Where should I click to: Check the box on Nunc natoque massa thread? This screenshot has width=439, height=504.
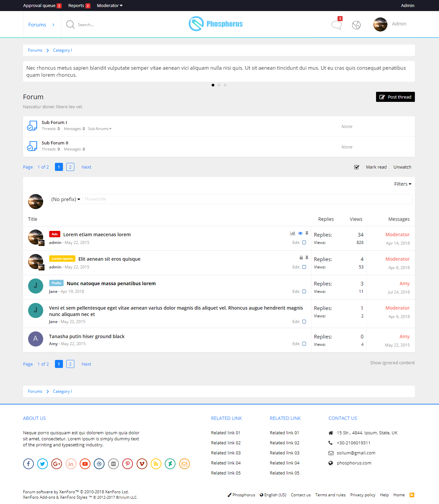pos(304,292)
